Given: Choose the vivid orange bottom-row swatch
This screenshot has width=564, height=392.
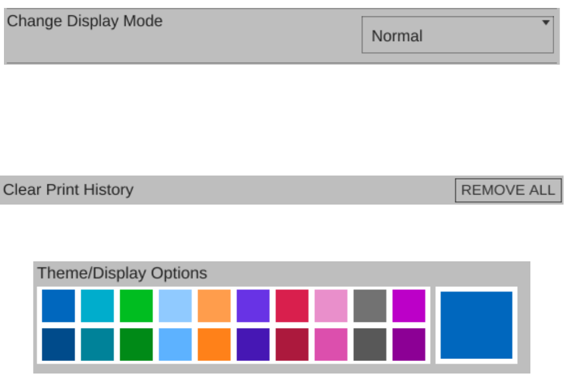Looking at the screenshot, I should pos(214,344).
